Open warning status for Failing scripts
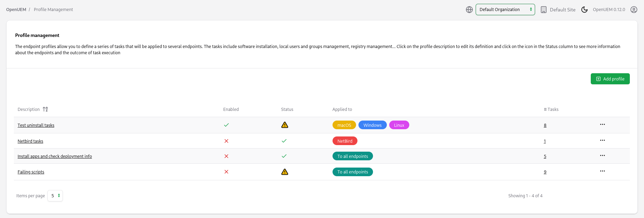Screen dimensions: 644x218 click(284, 172)
